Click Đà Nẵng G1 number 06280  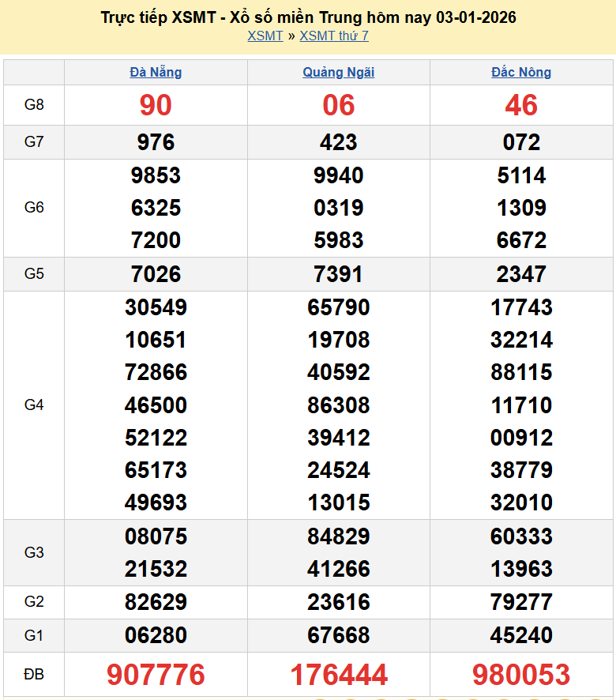(156, 635)
